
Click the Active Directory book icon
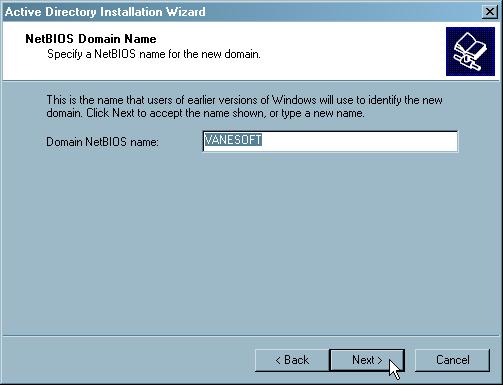click(x=470, y=52)
